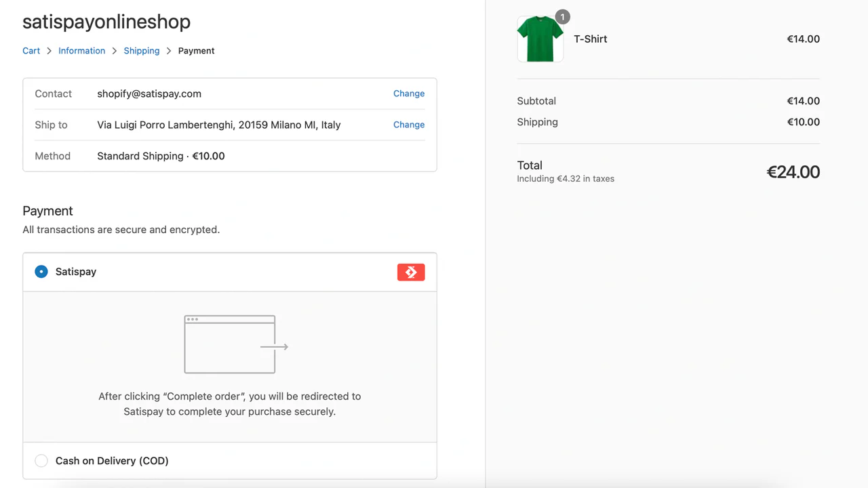Click the Contact row label

coord(54,94)
